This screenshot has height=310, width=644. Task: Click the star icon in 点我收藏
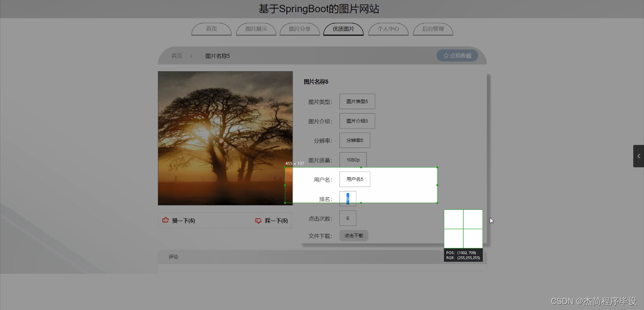tap(446, 55)
